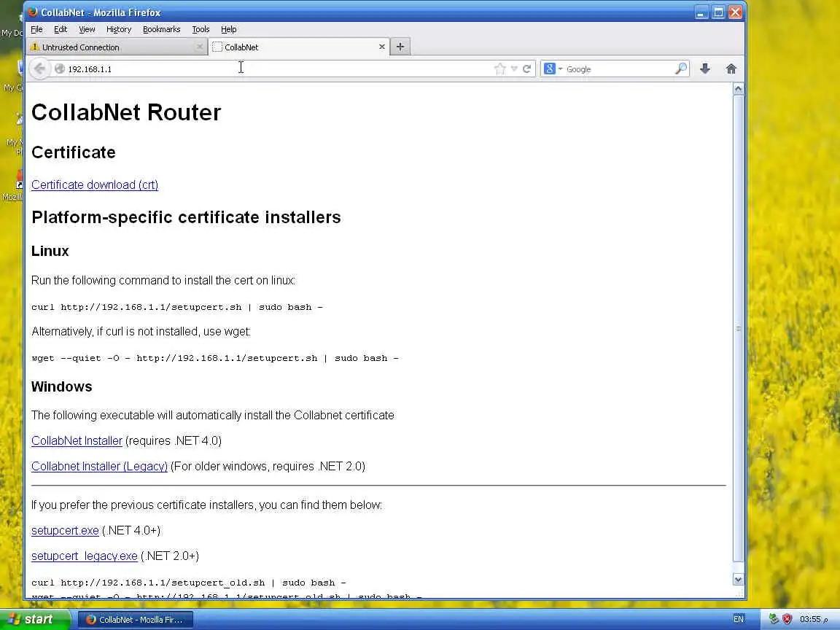This screenshot has height=630, width=840.
Task: Click the EN language indicator
Action: (738, 619)
